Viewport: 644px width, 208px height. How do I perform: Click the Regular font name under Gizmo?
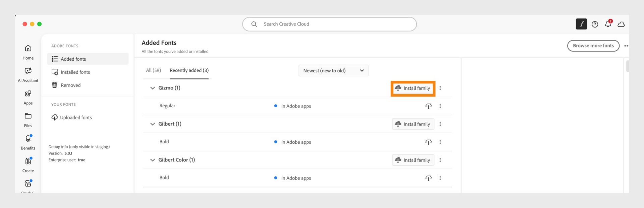[x=167, y=106]
